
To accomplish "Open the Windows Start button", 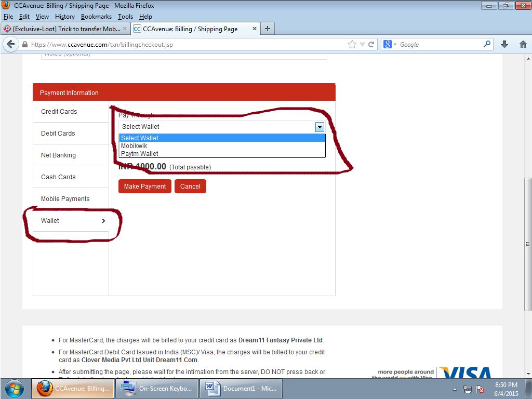I will 15,389.
